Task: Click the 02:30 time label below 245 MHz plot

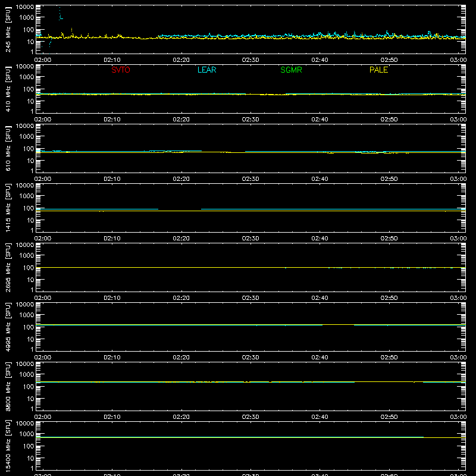Action: click(x=250, y=60)
